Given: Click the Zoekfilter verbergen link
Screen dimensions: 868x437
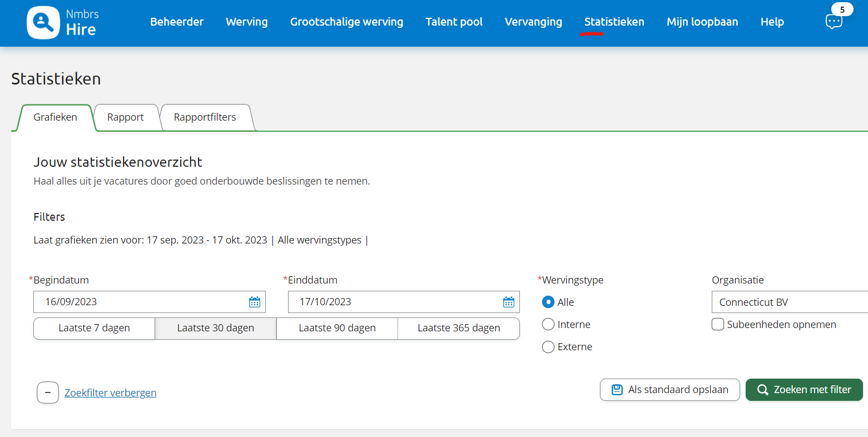Looking at the screenshot, I should [x=111, y=393].
